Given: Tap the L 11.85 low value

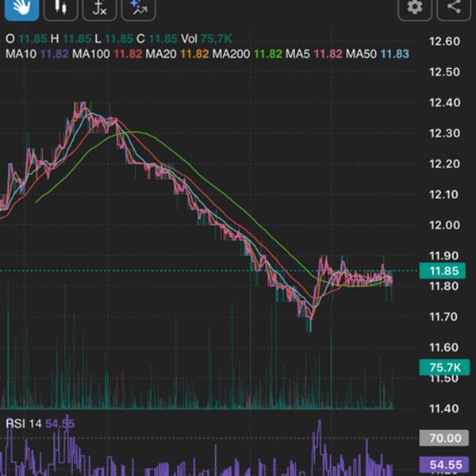Looking at the screenshot, I should click(113, 39).
